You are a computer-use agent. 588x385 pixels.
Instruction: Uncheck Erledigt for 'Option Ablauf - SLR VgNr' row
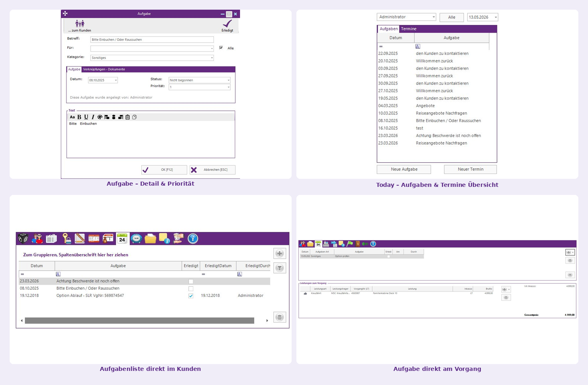coord(191,296)
